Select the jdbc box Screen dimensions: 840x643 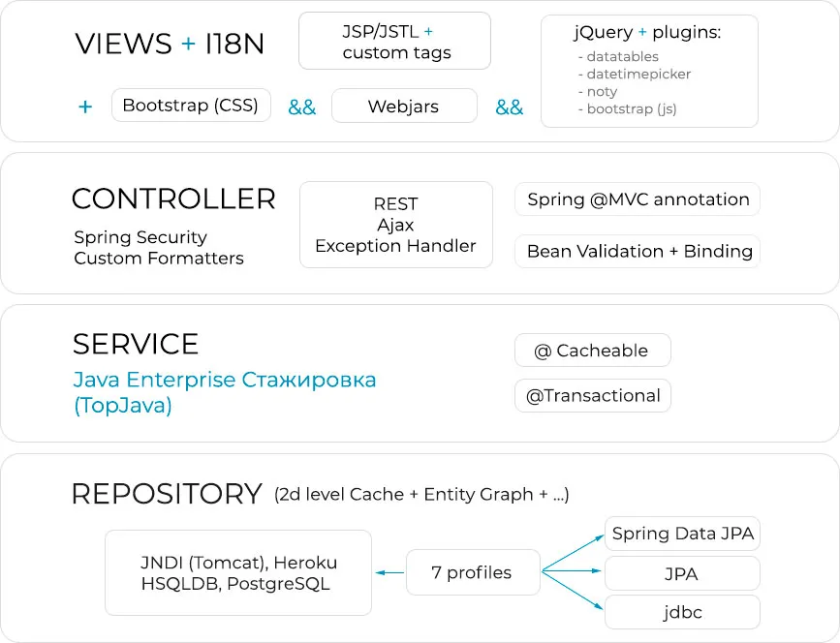682,612
